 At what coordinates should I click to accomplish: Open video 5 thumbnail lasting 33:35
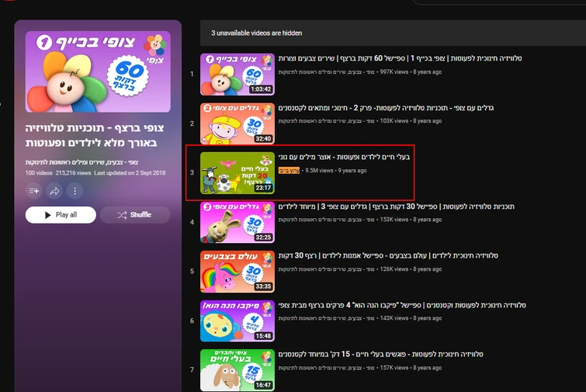(238, 272)
